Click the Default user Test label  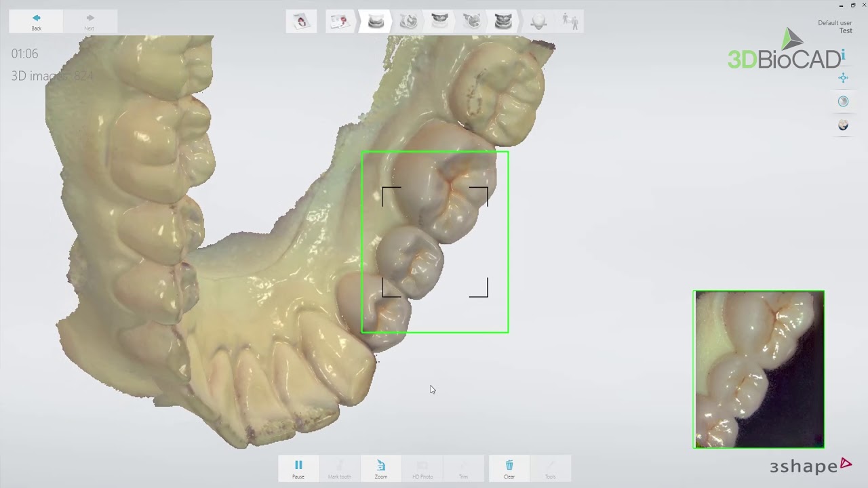[x=835, y=26]
